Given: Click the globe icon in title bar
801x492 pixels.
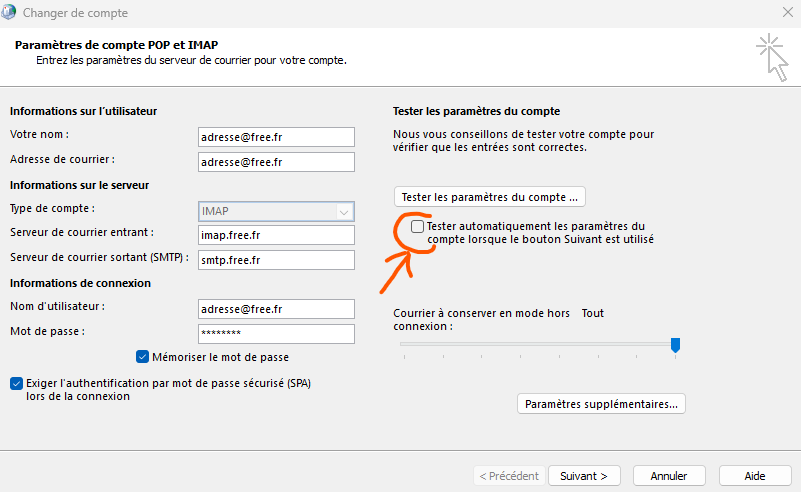Looking at the screenshot, I should coord(8,12).
